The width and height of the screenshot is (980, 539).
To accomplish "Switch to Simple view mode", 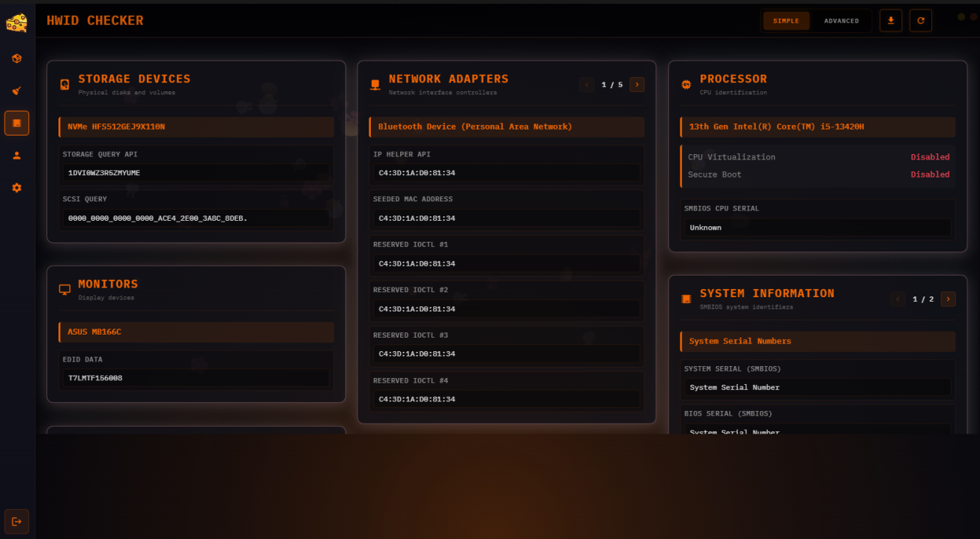I will (x=786, y=21).
